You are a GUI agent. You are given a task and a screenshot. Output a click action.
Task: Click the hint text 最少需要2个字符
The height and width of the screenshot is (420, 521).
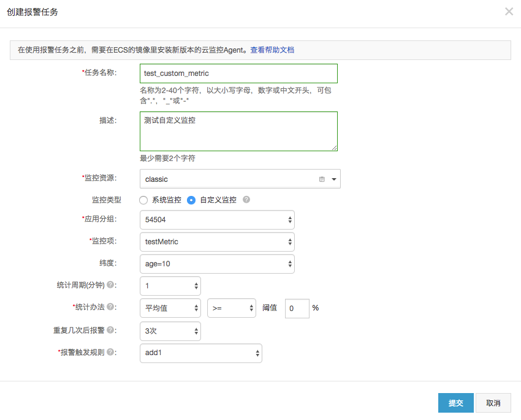(167, 159)
